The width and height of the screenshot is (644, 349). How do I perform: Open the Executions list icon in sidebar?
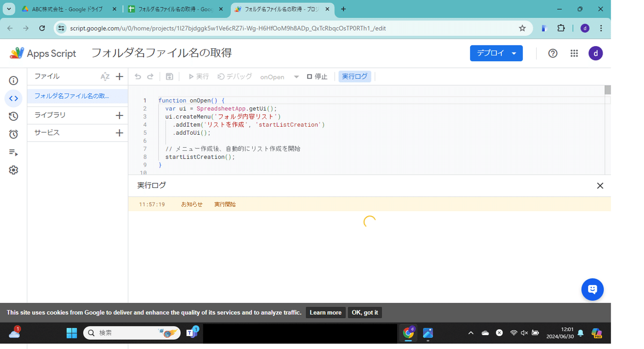click(x=13, y=152)
